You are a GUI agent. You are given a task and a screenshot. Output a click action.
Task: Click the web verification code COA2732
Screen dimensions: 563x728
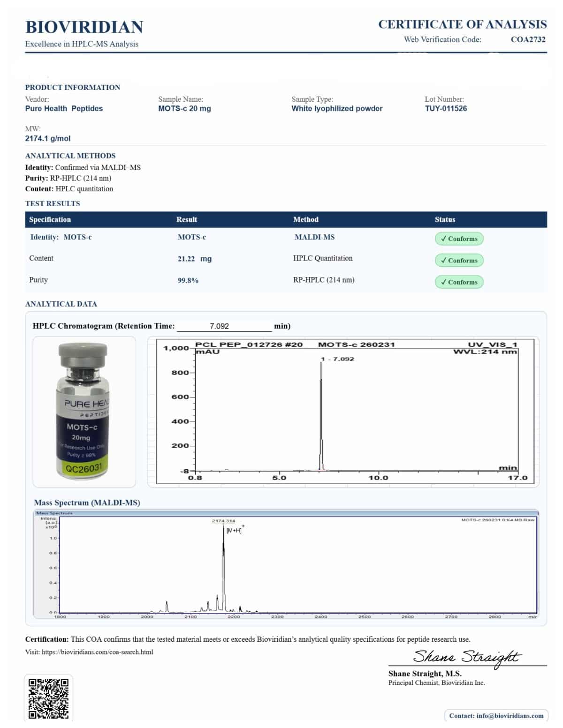pyautogui.click(x=528, y=39)
